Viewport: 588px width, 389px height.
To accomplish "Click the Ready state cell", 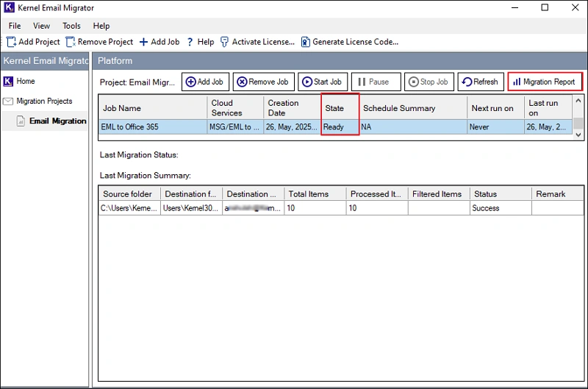I will [340, 126].
